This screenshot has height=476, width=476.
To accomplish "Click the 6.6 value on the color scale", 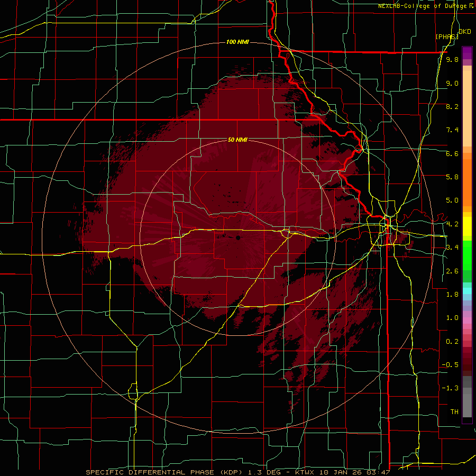I will click(x=452, y=153).
